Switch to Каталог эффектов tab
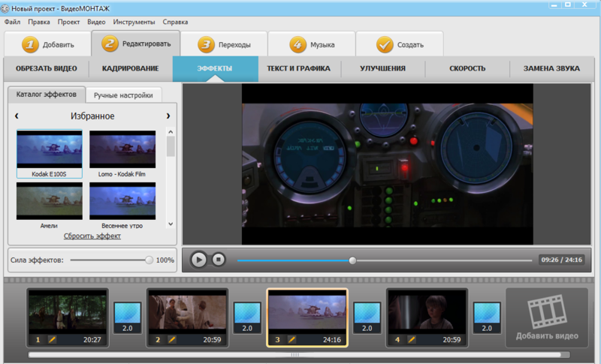The image size is (601, 364). [47, 94]
